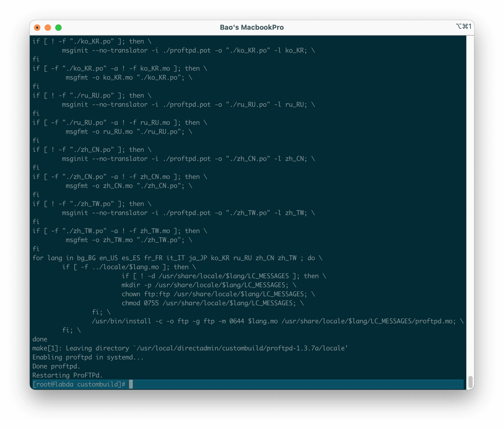Click the 'Enabling proftpd in systemd...' line
504x429 pixels.
(x=88, y=357)
